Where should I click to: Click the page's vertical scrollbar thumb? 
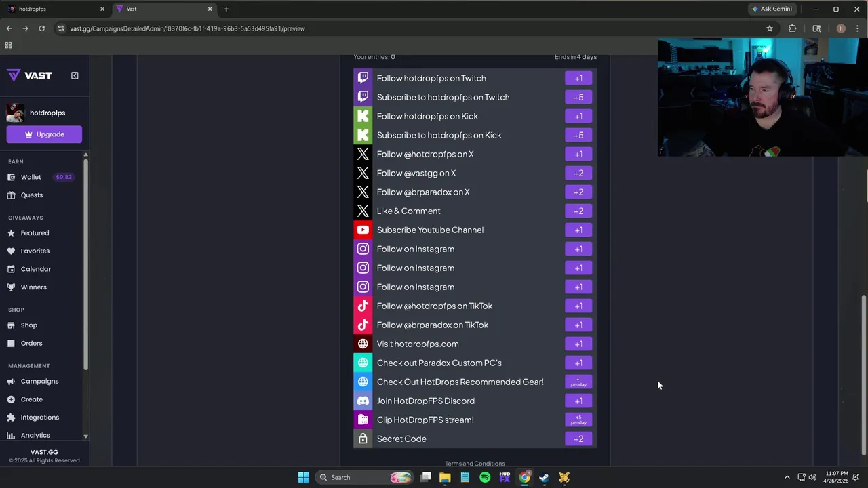pyautogui.click(x=863, y=375)
